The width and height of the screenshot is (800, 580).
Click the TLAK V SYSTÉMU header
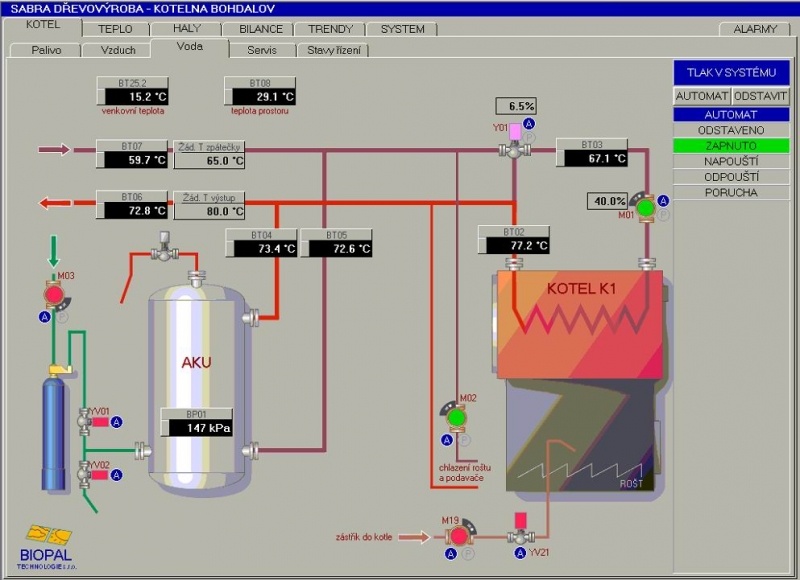(x=731, y=72)
